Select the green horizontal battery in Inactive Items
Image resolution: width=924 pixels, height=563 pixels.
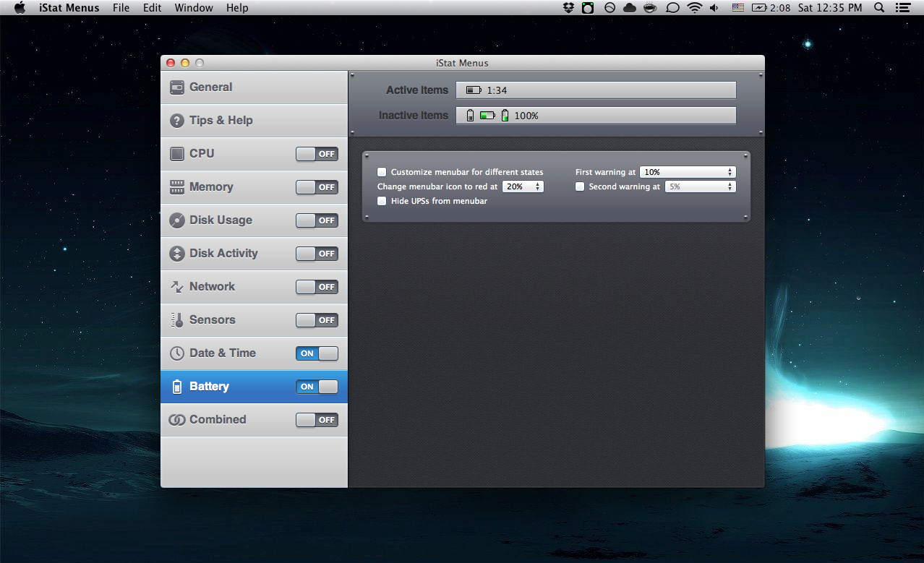[x=488, y=115]
